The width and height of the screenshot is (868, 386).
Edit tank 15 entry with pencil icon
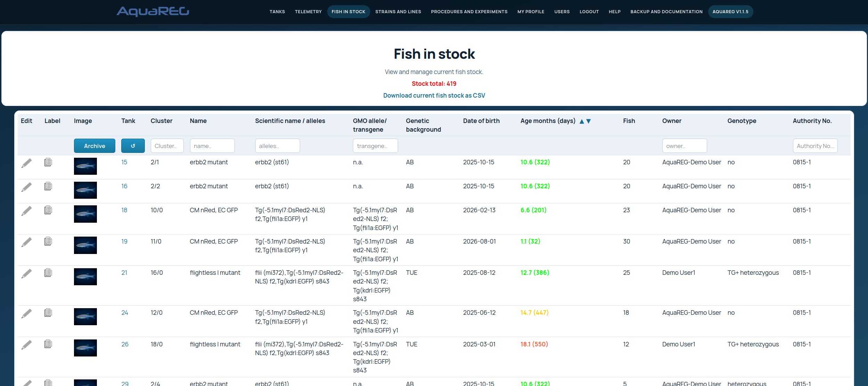(26, 163)
